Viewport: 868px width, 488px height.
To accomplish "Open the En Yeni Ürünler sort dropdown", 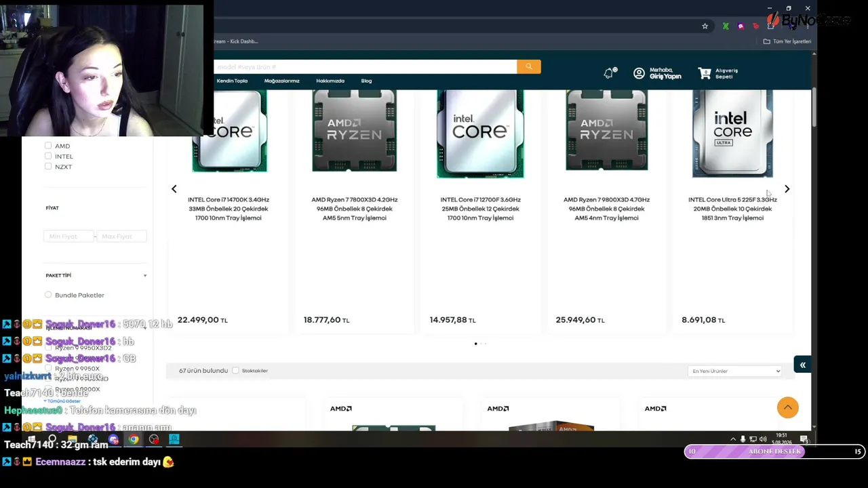I will [734, 371].
